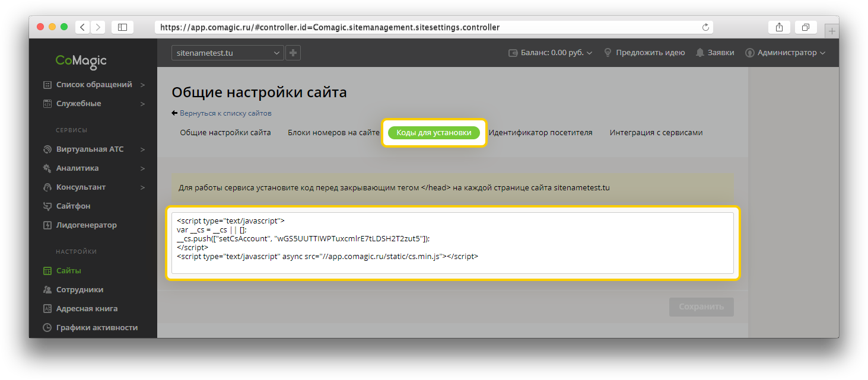Expand Консультант submenu arrow
Image resolution: width=868 pixels, height=380 pixels.
click(142, 187)
